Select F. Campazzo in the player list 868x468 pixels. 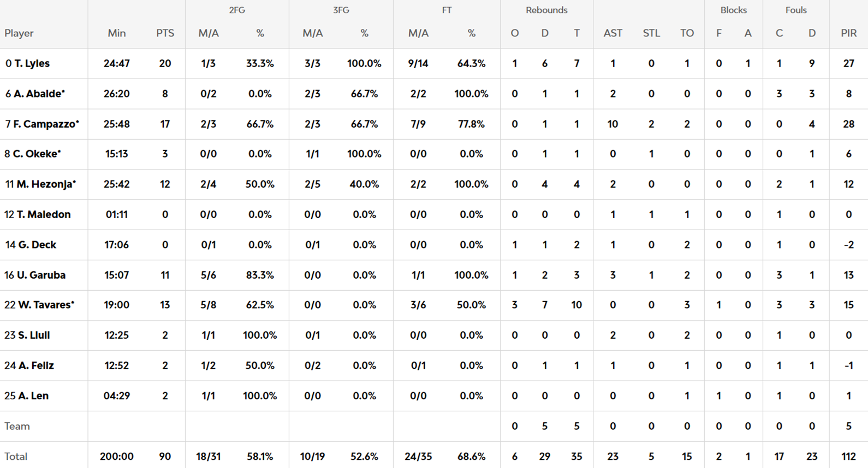pyautogui.click(x=46, y=124)
